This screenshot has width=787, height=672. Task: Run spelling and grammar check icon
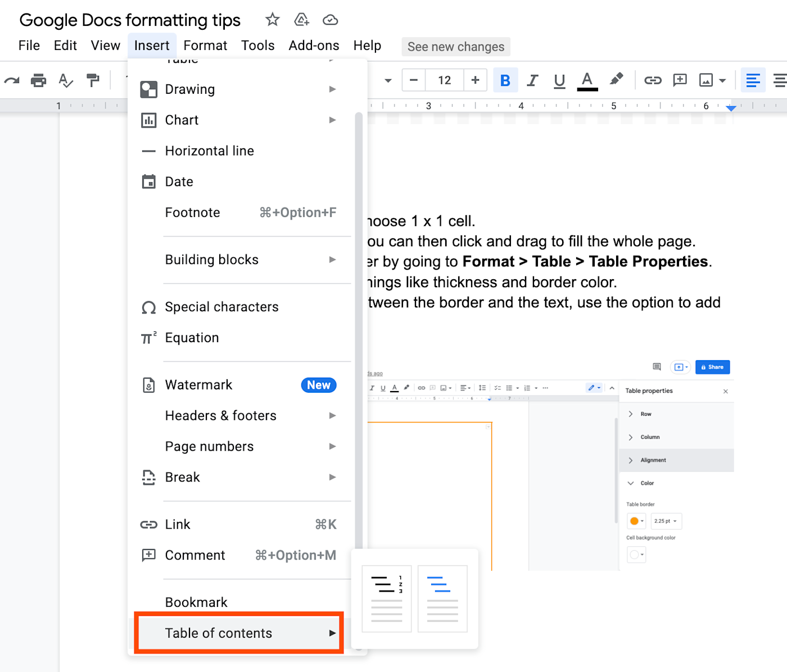pyautogui.click(x=66, y=80)
